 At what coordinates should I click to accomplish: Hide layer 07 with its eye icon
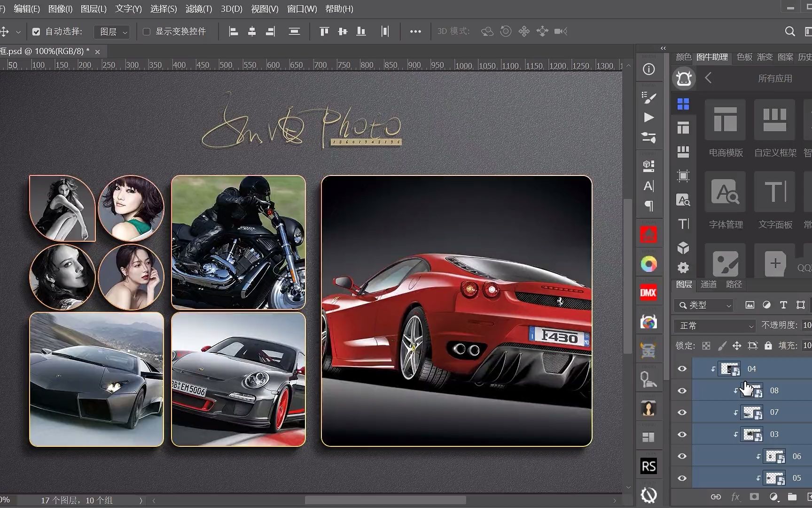click(682, 413)
